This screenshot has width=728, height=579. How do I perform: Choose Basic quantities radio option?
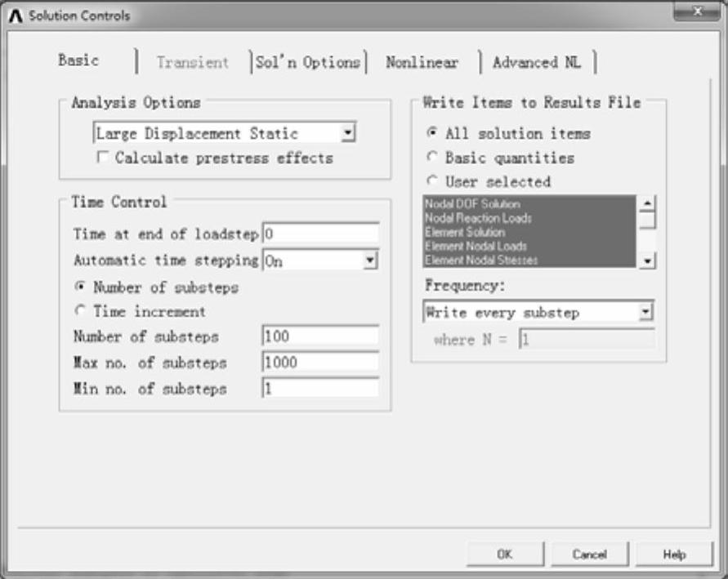pos(432,157)
